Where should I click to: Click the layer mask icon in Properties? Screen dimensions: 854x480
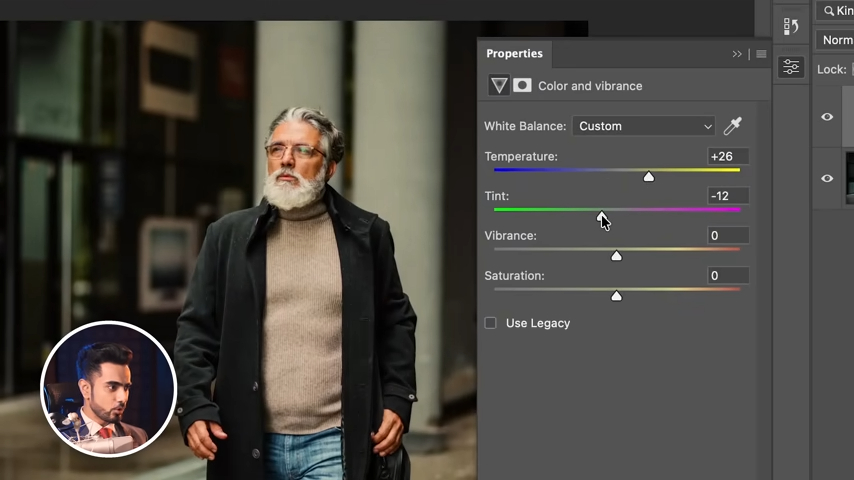pyautogui.click(x=522, y=86)
